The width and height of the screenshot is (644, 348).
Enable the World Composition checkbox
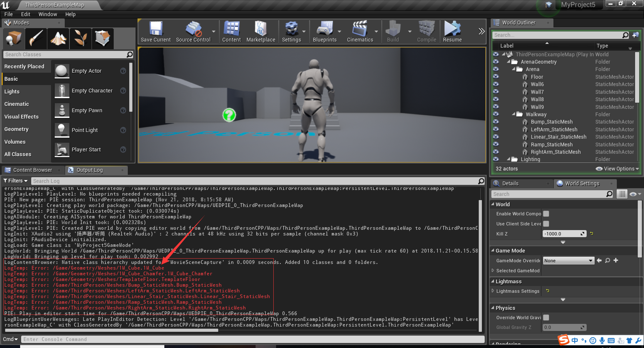pyautogui.click(x=546, y=213)
